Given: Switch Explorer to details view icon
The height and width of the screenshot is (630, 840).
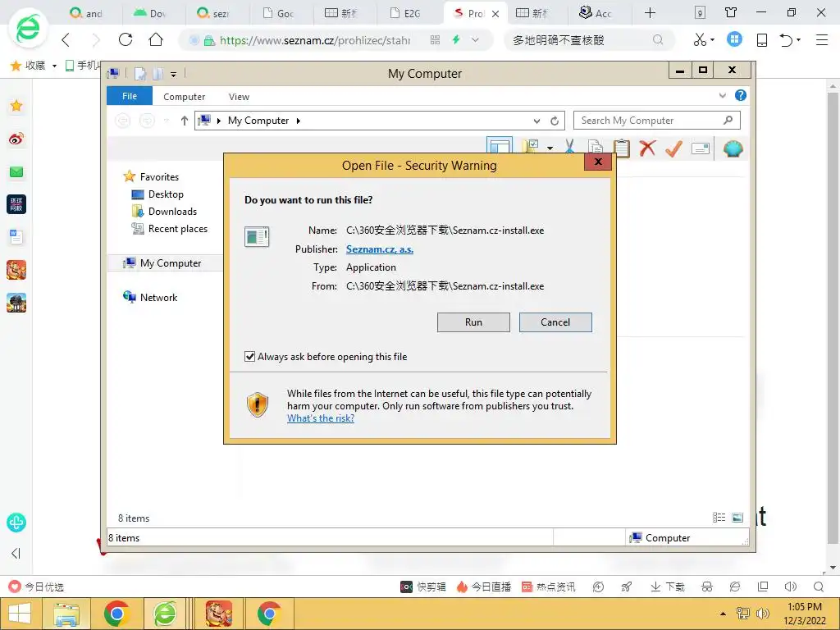Looking at the screenshot, I should coord(719,518).
